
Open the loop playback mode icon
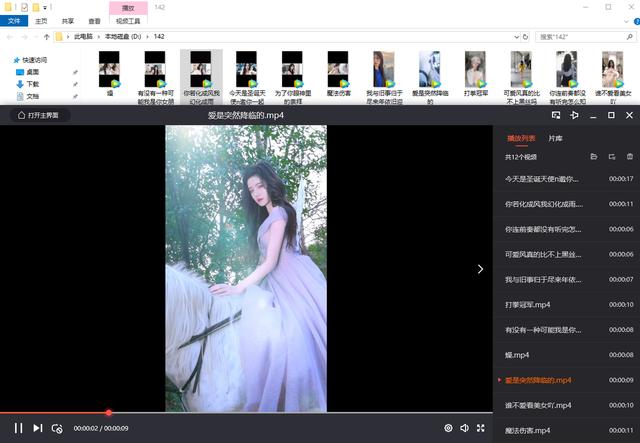point(57,428)
